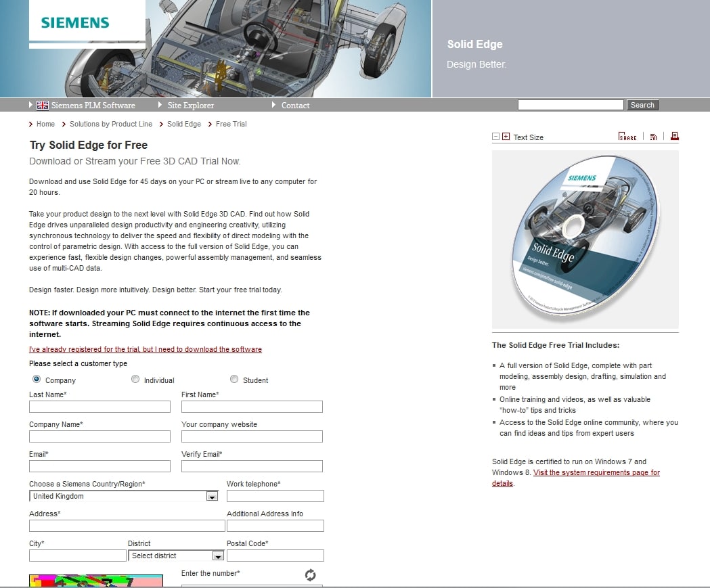Click the Work telephone field
The height and width of the screenshot is (588, 710).
275,496
